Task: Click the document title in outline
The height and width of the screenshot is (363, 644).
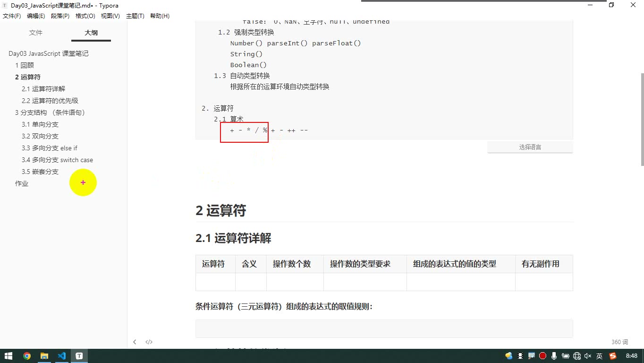Action: pos(49,53)
